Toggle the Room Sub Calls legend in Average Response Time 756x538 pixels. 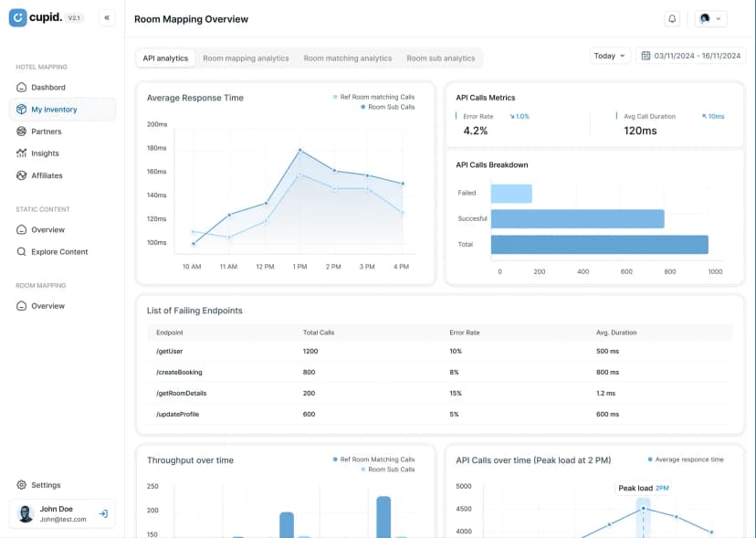(x=388, y=107)
